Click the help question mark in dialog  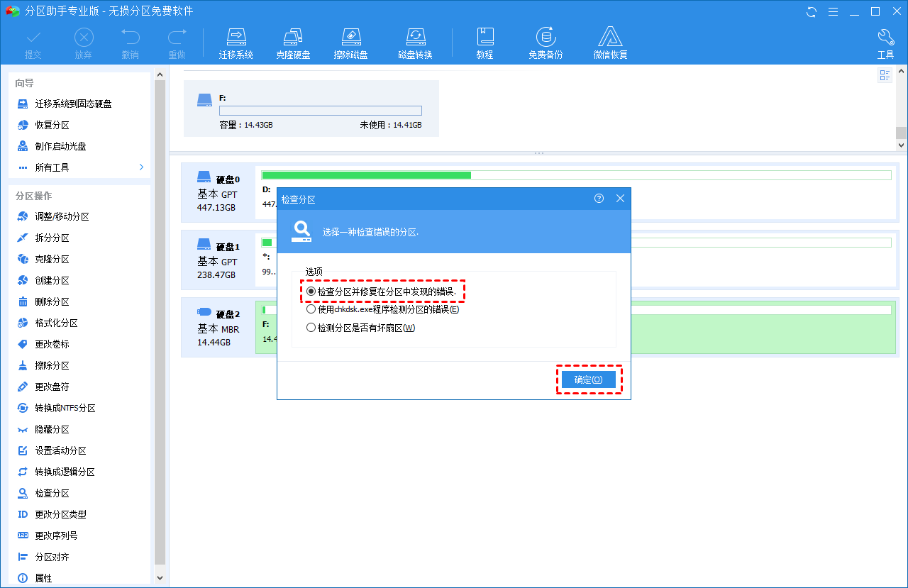click(599, 199)
